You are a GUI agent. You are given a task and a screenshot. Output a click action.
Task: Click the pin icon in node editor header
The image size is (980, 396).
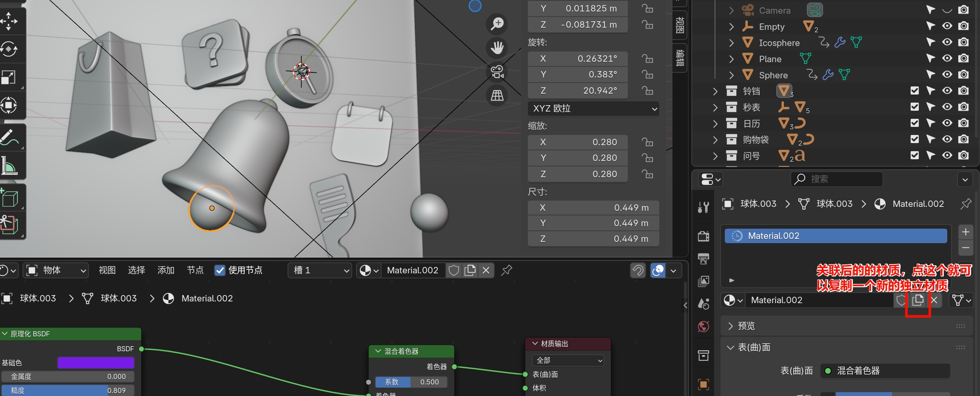coord(507,270)
